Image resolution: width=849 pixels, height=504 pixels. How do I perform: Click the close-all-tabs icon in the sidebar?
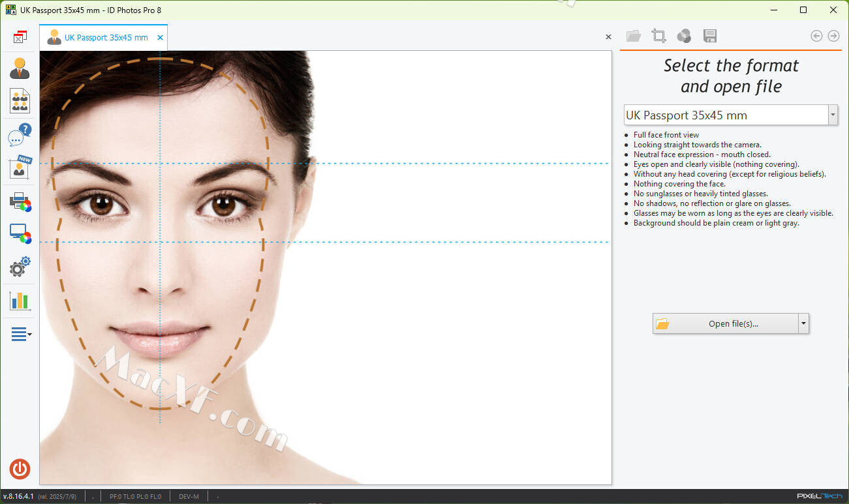(x=20, y=37)
